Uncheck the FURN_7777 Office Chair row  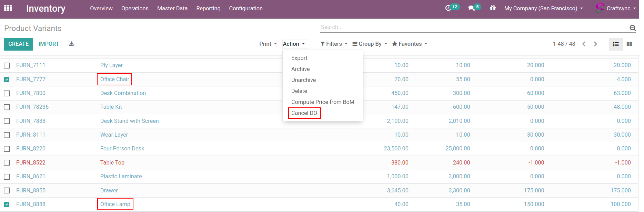click(7, 79)
